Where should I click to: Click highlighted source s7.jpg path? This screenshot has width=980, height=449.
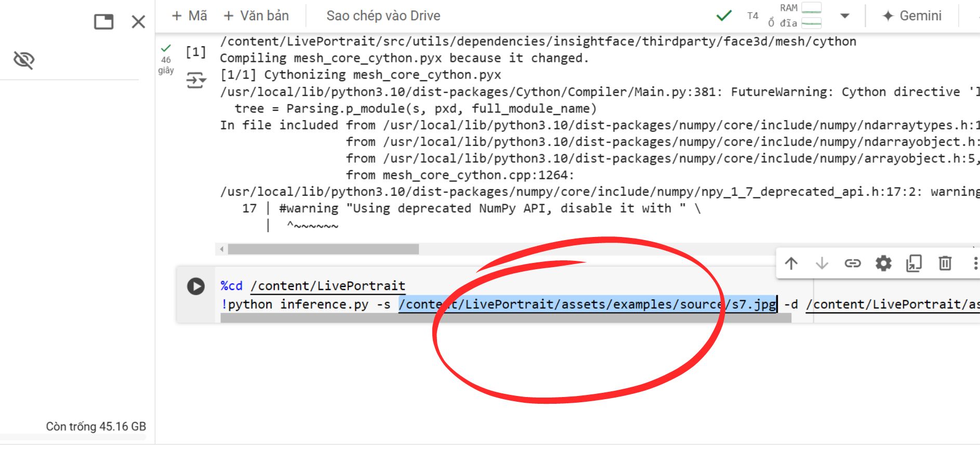pos(587,304)
